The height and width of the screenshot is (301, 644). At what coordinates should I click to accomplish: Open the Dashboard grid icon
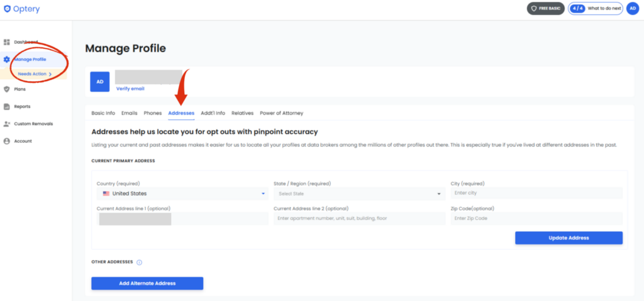(6, 42)
